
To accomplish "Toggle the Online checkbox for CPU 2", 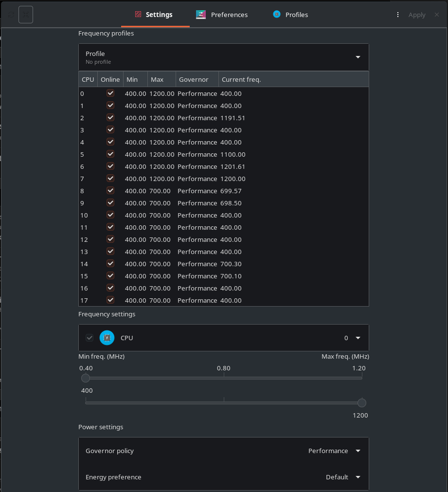I will point(110,118).
